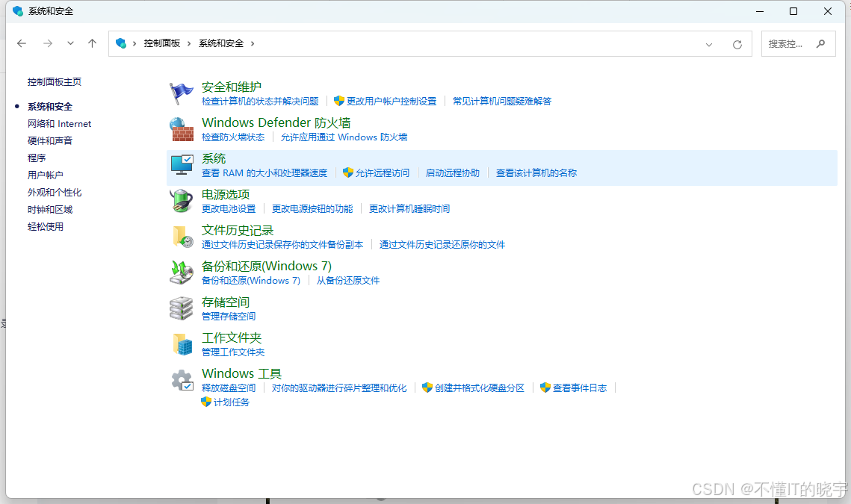Select 控制面板 in the address breadcrumb
The width and height of the screenshot is (851, 504).
[161, 43]
